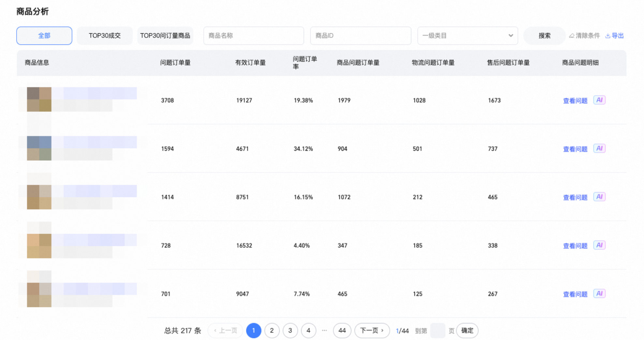Viewport: 644px width, 340px height.
Task: Click the 导出 export link
Action: coord(614,36)
